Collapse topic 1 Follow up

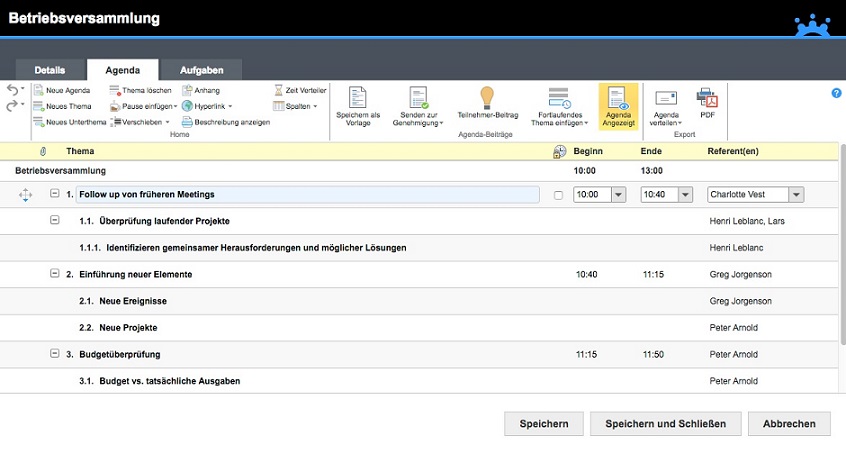coord(54,193)
